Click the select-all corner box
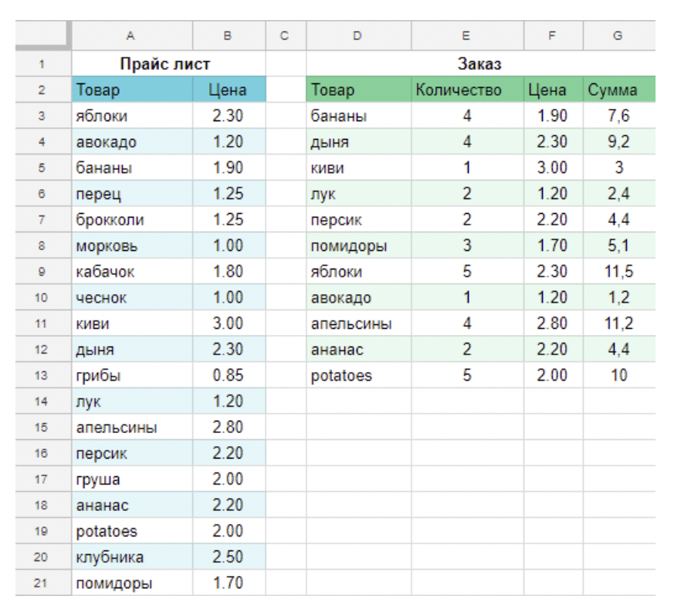Image resolution: width=698 pixels, height=616 pixels. pos(42,36)
